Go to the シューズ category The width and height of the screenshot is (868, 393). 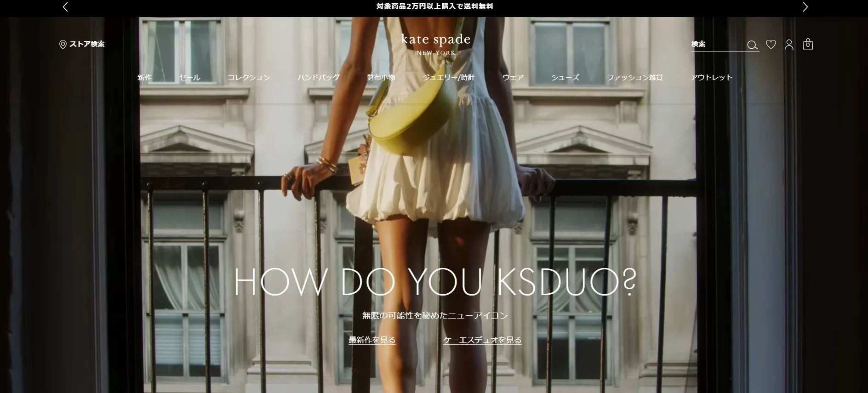565,77
